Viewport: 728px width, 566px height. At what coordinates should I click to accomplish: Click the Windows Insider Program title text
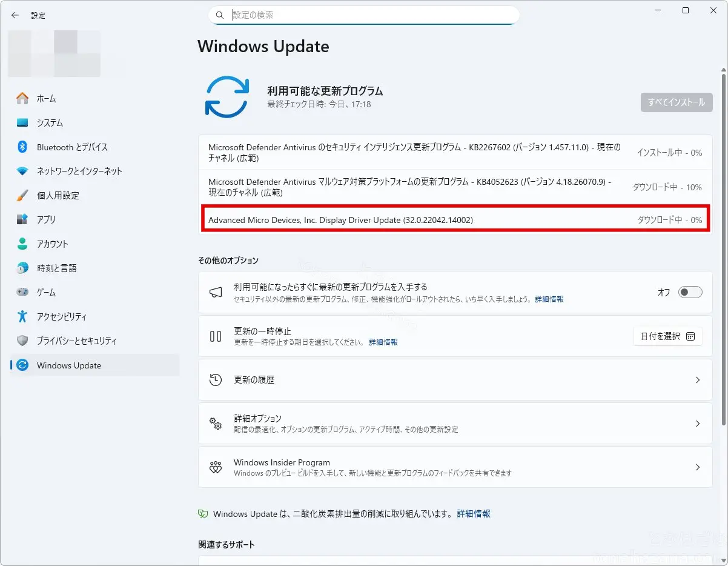pos(282,462)
